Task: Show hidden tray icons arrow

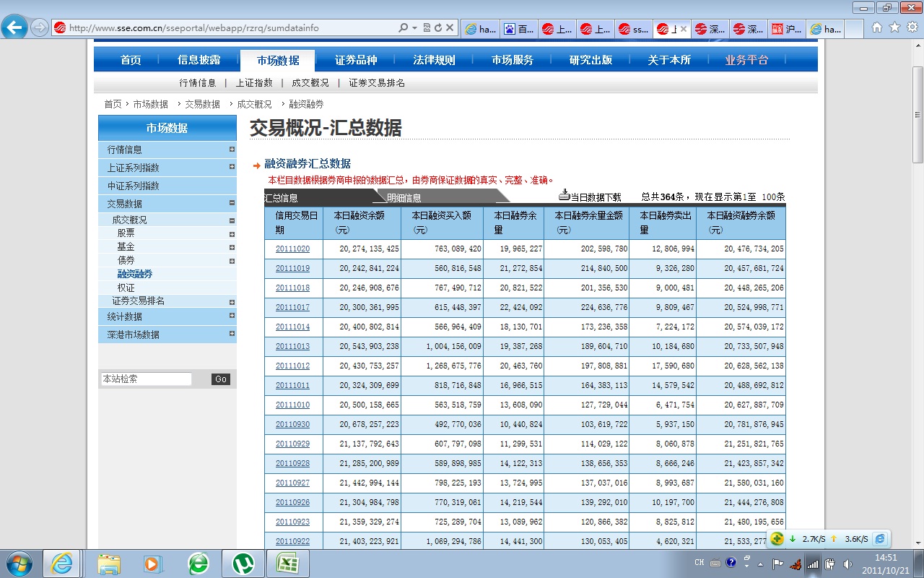Action: click(x=759, y=564)
